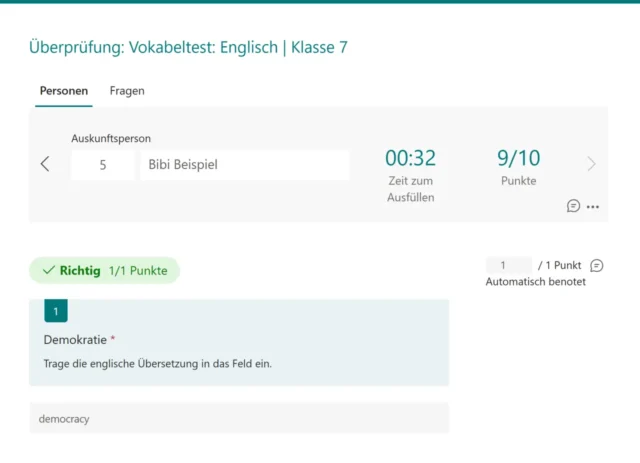Screen dimensions: 640x463
Task: Open the more options ellipsis menu
Action: point(593,207)
